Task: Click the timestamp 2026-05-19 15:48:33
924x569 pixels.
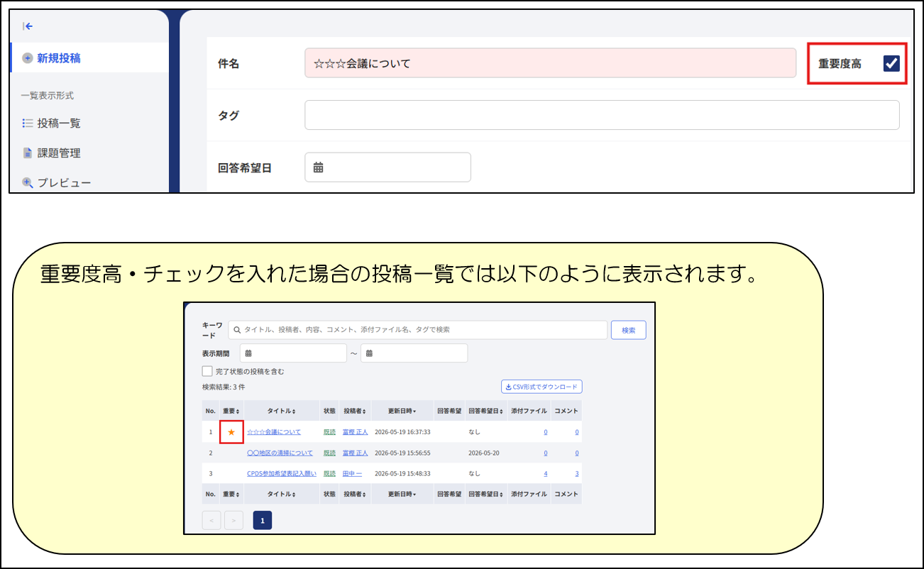Action: click(402, 473)
